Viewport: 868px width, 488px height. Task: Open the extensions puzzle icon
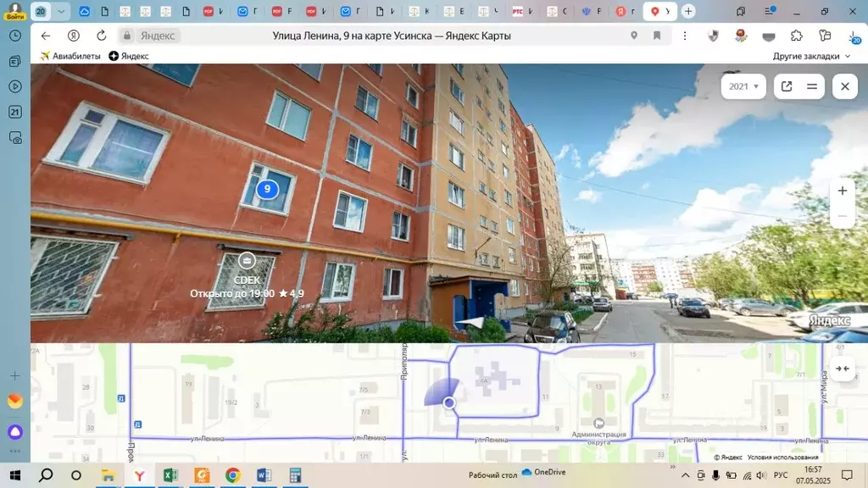pyautogui.click(x=797, y=36)
